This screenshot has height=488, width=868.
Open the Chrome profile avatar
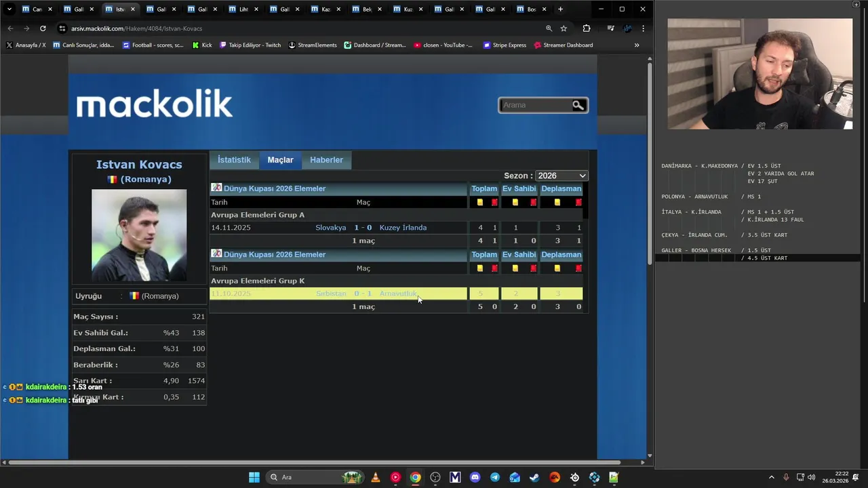[627, 28]
